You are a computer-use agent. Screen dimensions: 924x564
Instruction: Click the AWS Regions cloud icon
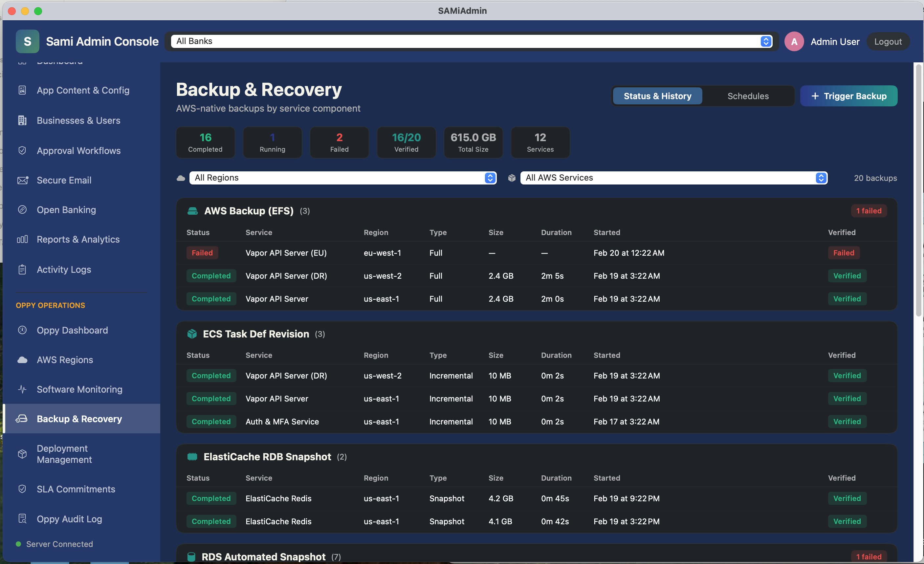(23, 359)
